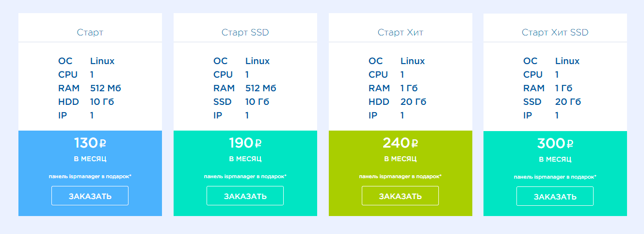Viewport: 644px width, 234px height.
Task: Select the Старт Хит heading
Action: pos(400,33)
